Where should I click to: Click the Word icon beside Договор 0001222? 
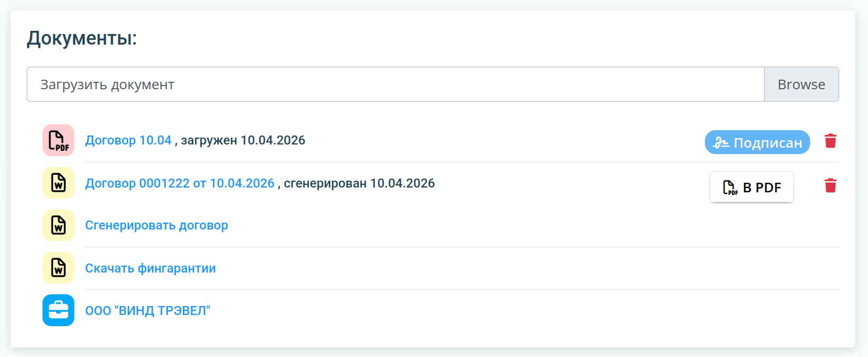[x=58, y=183]
